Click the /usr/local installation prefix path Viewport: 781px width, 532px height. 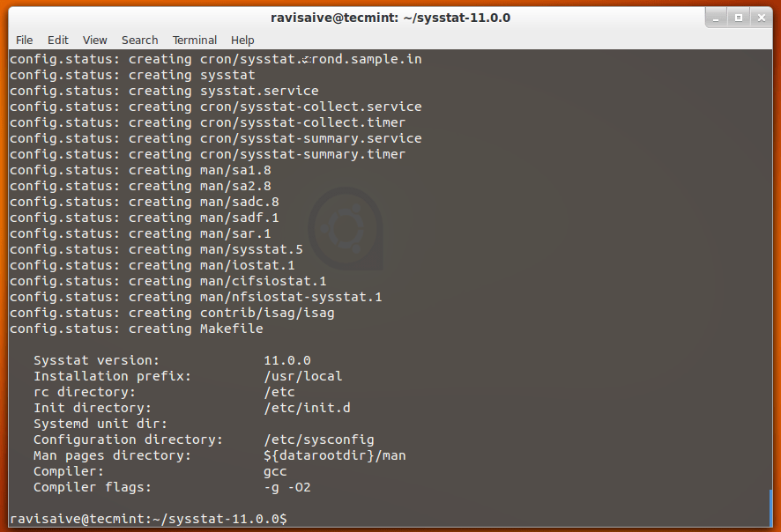[303, 375]
